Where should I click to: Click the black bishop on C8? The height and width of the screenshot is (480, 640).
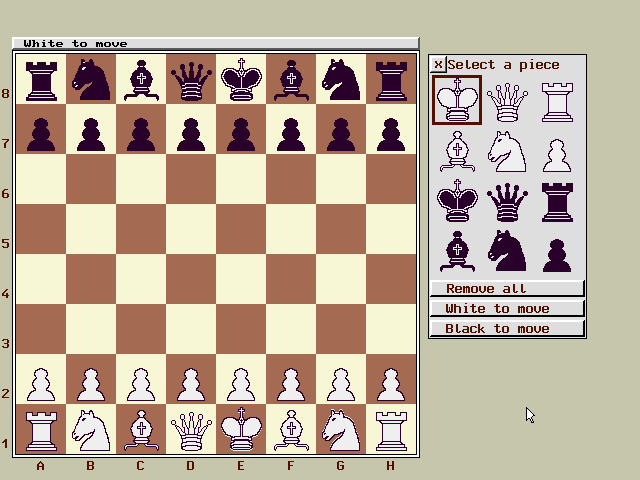click(x=141, y=79)
